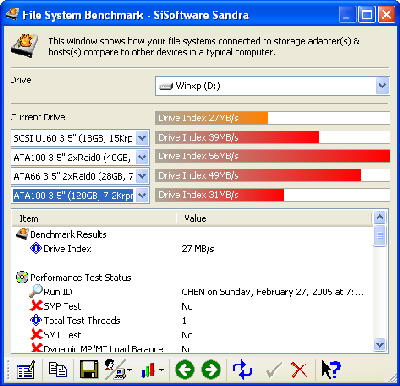Click the blue diamond icon beside Drive Index
Screen dimensions: 400x386
[x=36, y=248]
